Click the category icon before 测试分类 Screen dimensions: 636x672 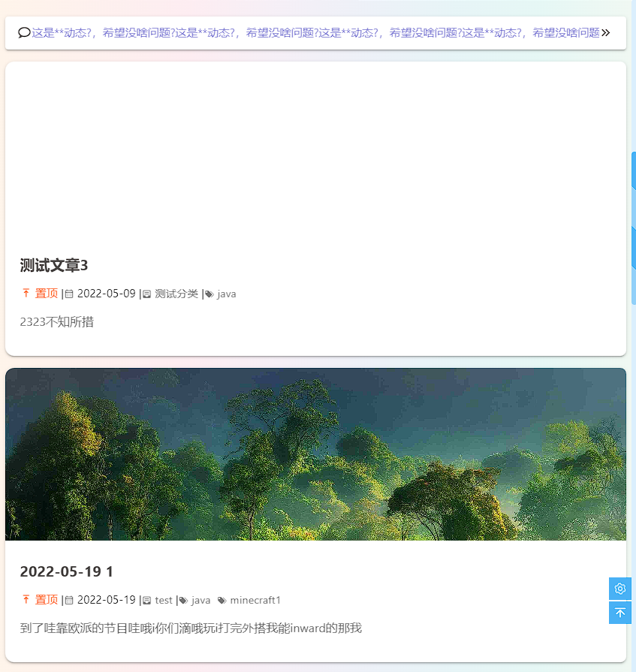click(147, 294)
